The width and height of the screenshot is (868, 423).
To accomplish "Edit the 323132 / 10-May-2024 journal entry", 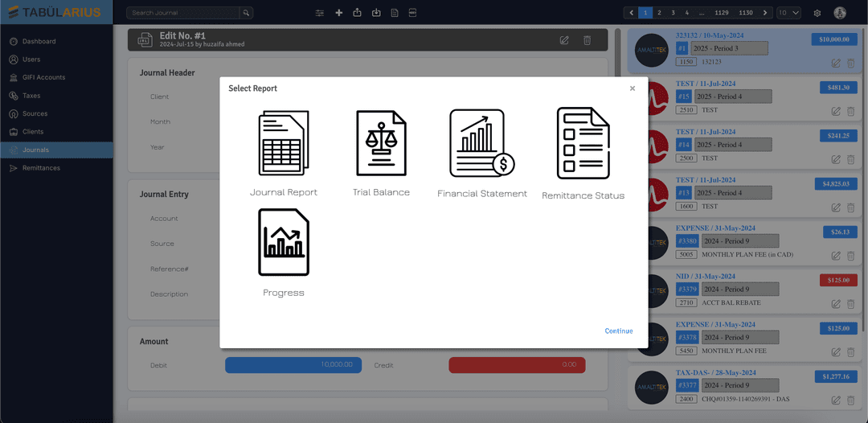I will [836, 63].
